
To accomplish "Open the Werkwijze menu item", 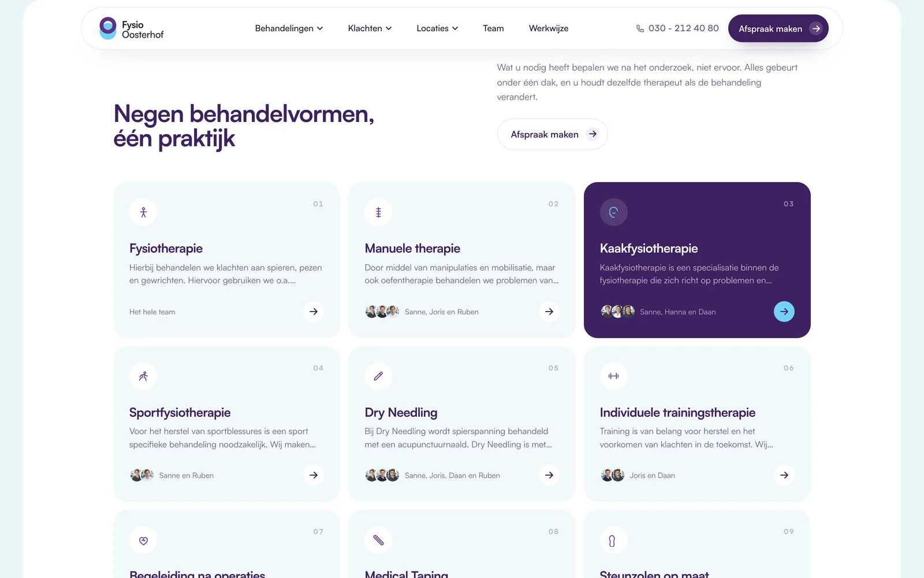I will [549, 28].
